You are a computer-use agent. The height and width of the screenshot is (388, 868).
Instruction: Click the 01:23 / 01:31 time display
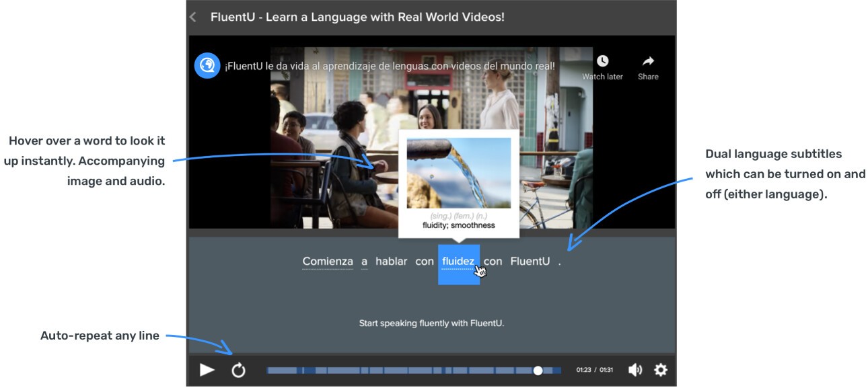point(594,371)
